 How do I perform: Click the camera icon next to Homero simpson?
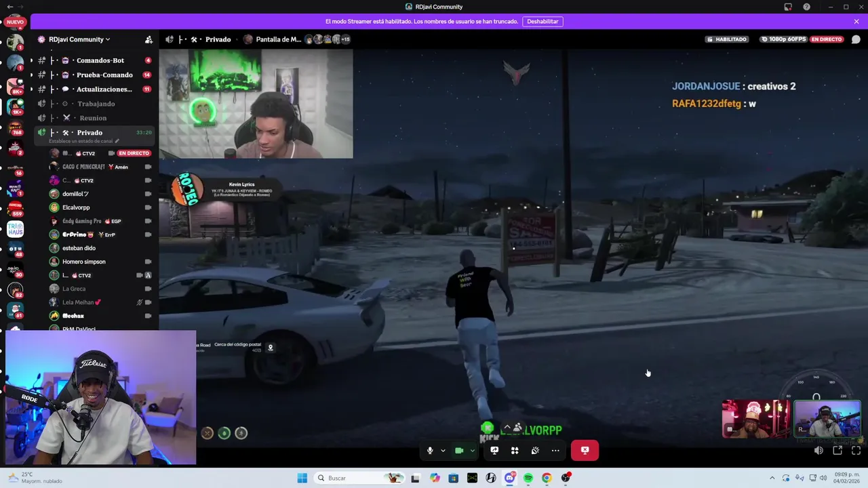[x=148, y=262]
